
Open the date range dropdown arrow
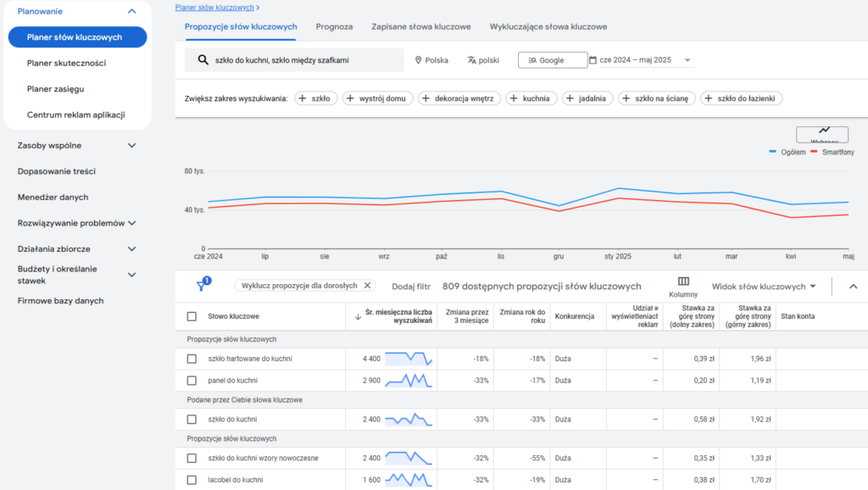click(x=687, y=60)
